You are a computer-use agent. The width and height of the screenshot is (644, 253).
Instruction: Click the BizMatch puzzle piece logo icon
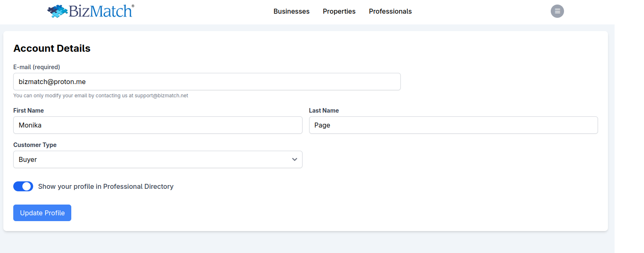point(57,11)
